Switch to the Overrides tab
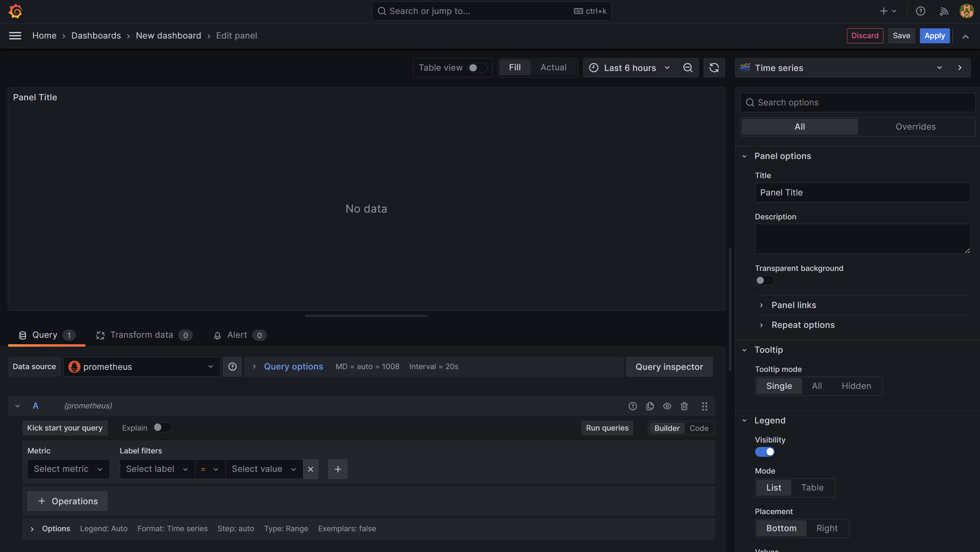Viewport: 980px width, 552px height. click(915, 127)
